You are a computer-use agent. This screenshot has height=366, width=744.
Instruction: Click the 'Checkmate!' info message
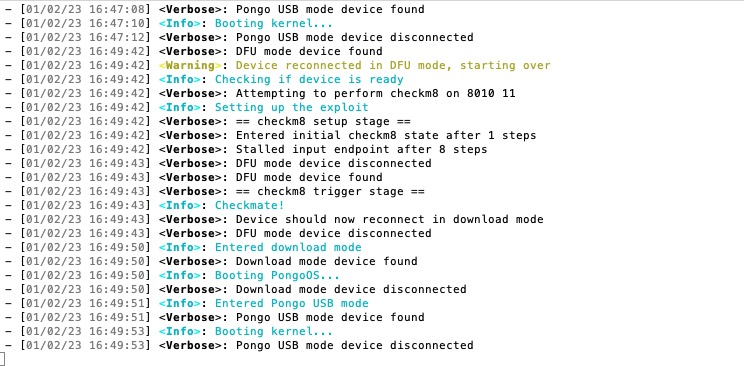point(250,205)
